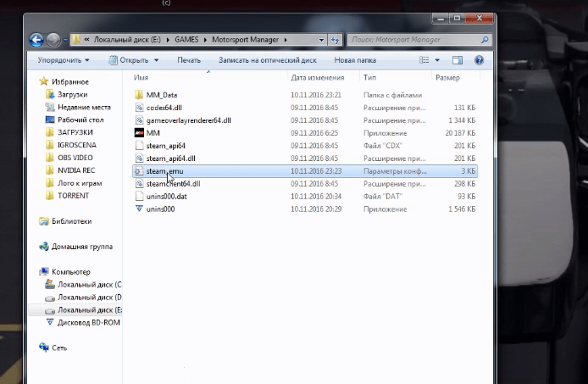The width and height of the screenshot is (588, 384).
Task: Click the Открыть toolbar button
Action: pos(129,60)
